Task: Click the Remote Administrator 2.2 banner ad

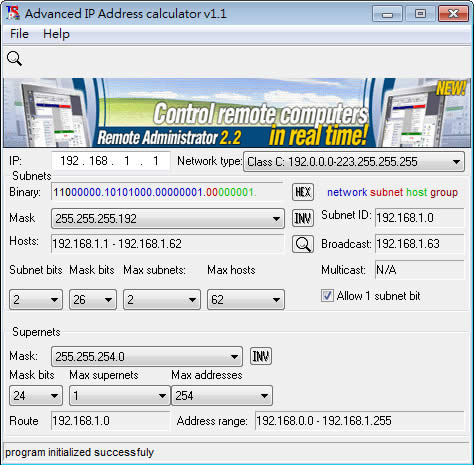Action: click(237, 113)
